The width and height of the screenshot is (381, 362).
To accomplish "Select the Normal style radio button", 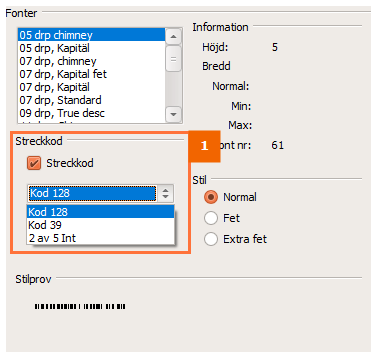I will (x=211, y=197).
